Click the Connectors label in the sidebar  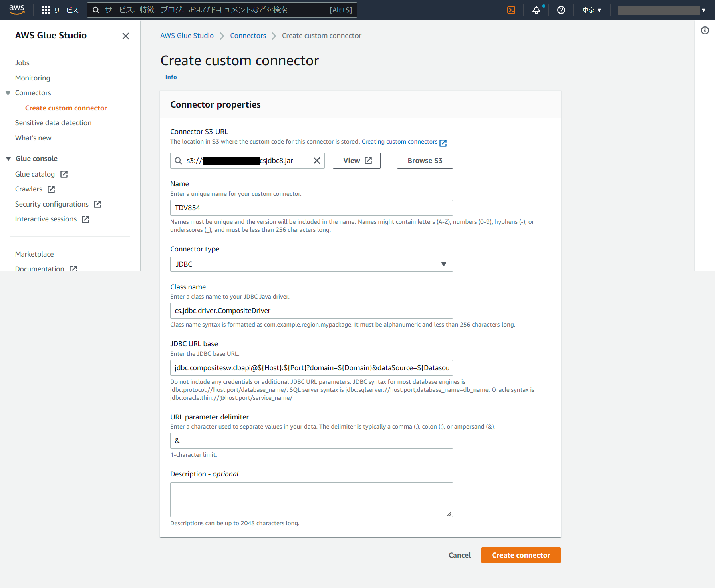pos(33,93)
